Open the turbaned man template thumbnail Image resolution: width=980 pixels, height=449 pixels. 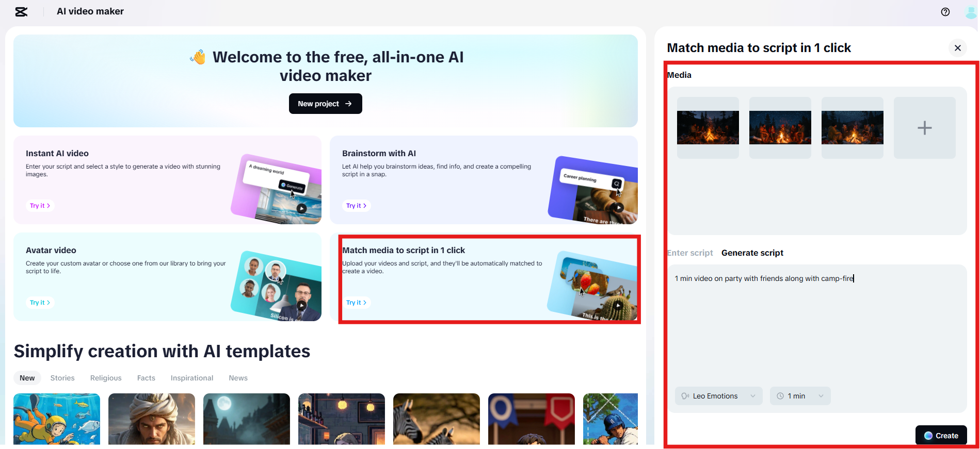tap(152, 419)
